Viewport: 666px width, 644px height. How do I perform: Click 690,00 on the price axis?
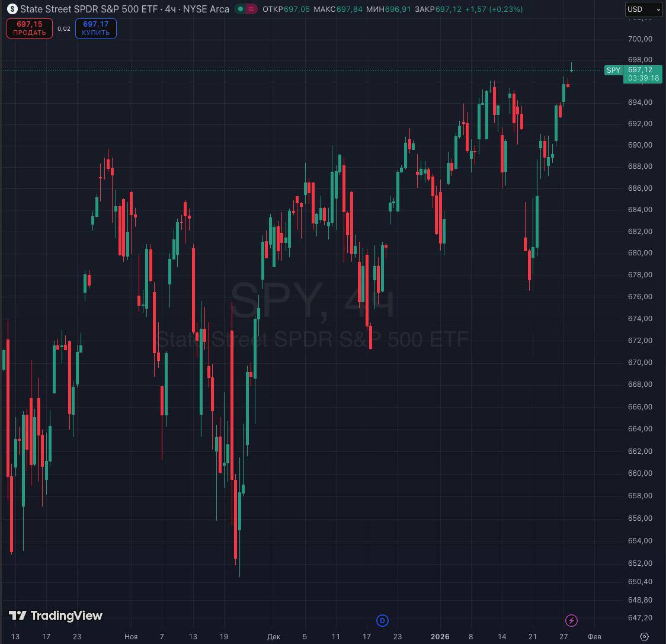click(x=640, y=145)
